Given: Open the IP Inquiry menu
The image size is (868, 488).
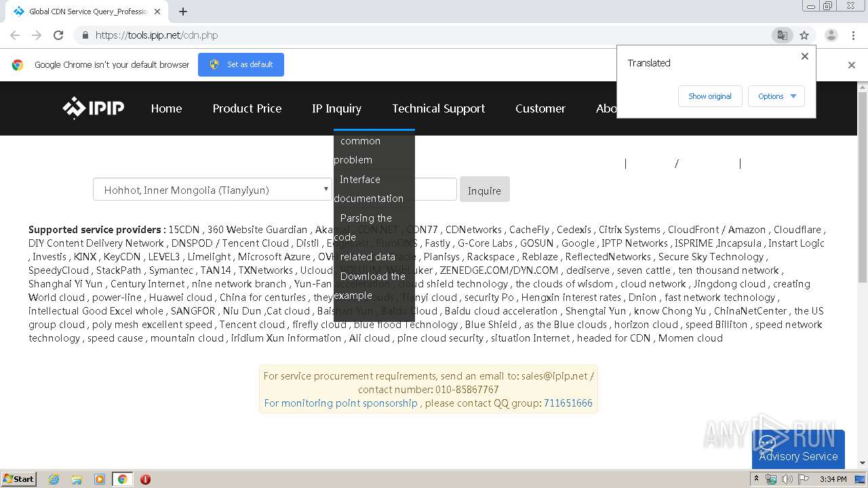Looking at the screenshot, I should click(336, 108).
